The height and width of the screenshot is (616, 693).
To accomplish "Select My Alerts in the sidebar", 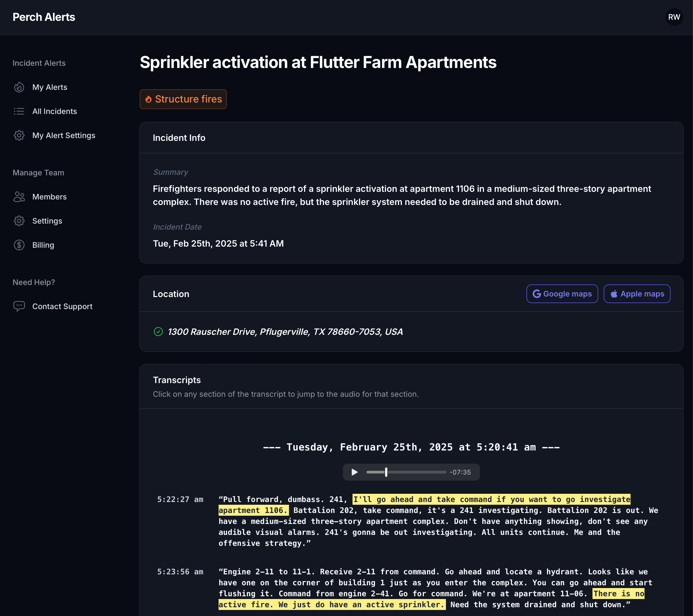I will pos(50,87).
